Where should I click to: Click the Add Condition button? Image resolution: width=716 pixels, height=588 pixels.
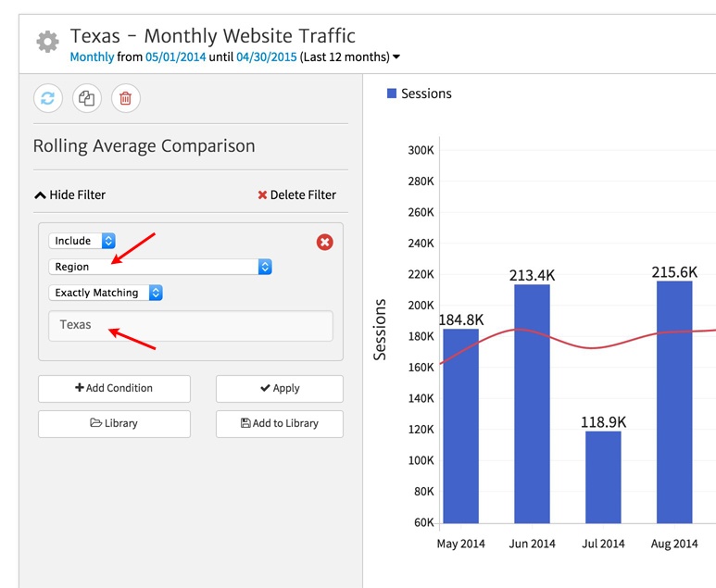coord(114,388)
